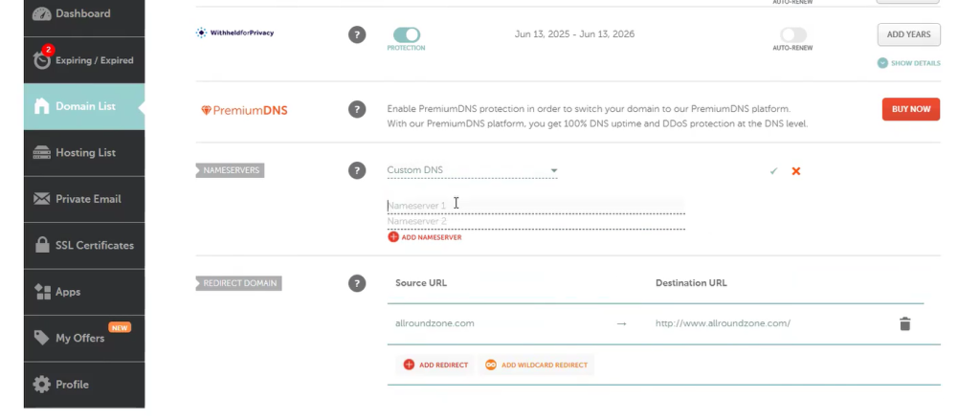Open Domain List in sidebar
Viewport: 980px width, 420px height.
coord(84,106)
